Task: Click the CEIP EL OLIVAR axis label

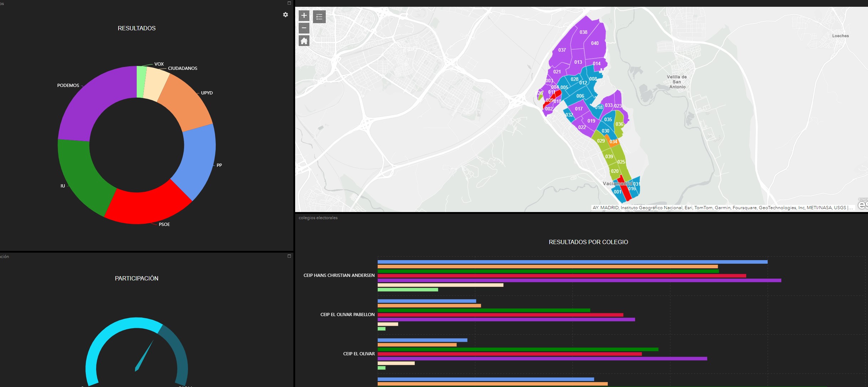Action: 359,354
